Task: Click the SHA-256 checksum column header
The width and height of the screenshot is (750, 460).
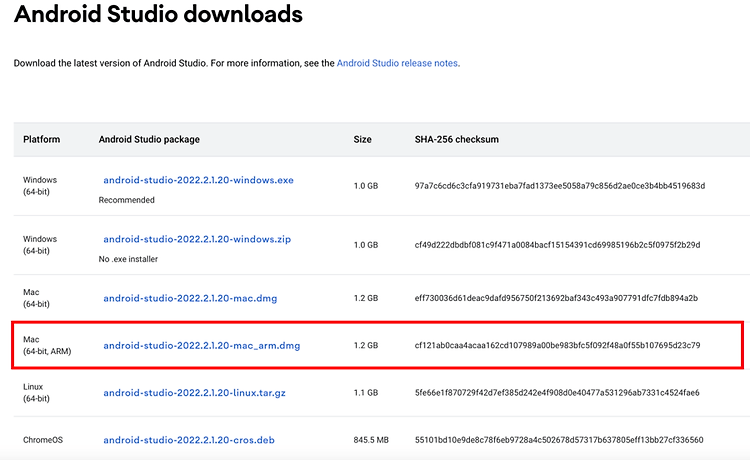Action: (x=457, y=139)
